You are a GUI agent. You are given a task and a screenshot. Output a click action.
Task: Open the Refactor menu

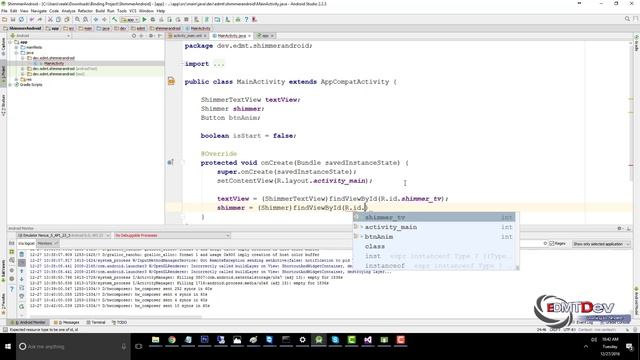(x=85, y=11)
